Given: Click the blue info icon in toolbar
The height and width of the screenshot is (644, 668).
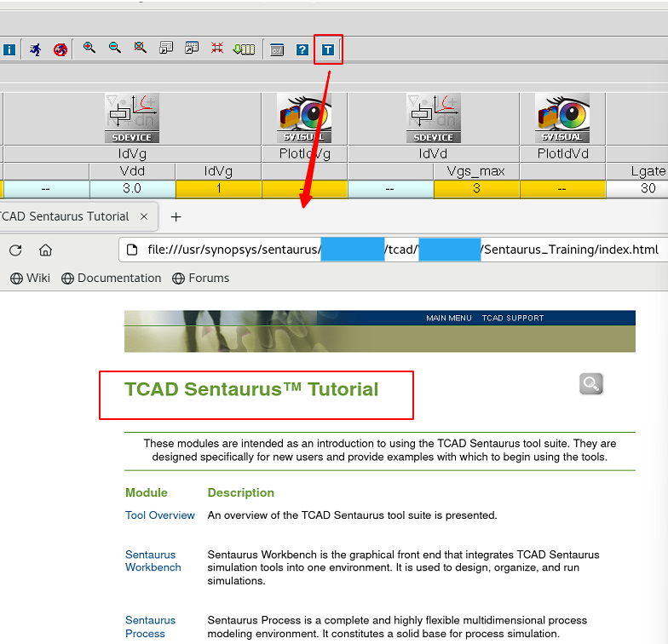Looking at the screenshot, I should click(9, 49).
